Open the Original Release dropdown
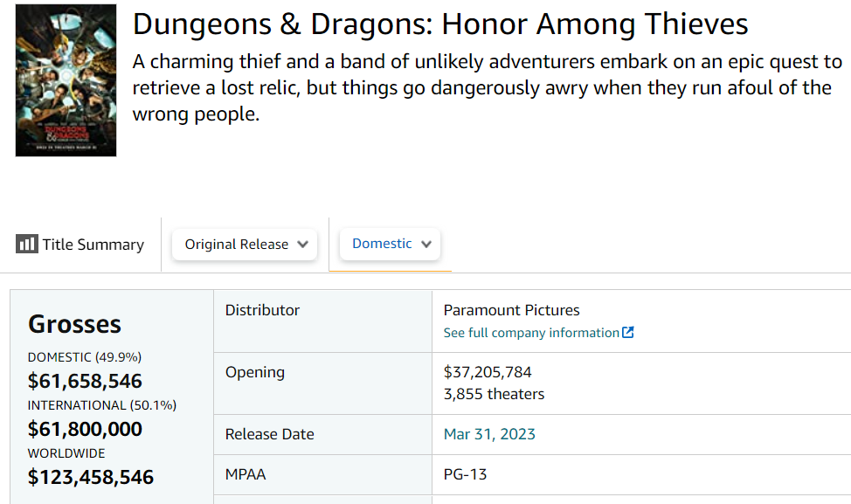Viewport: 851px width, 504px height. coord(244,245)
